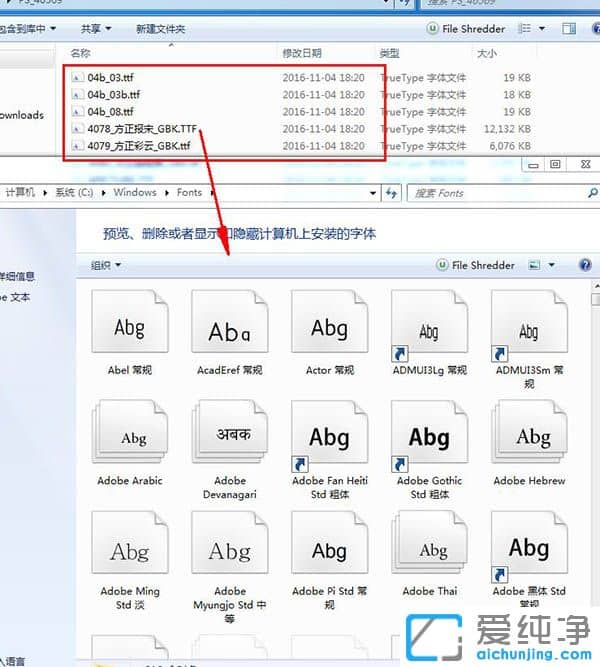Screen dimensions: 600x667
Task: Select Adobe Fan Heiti Std 粗体 font
Action: pyautogui.click(x=329, y=436)
